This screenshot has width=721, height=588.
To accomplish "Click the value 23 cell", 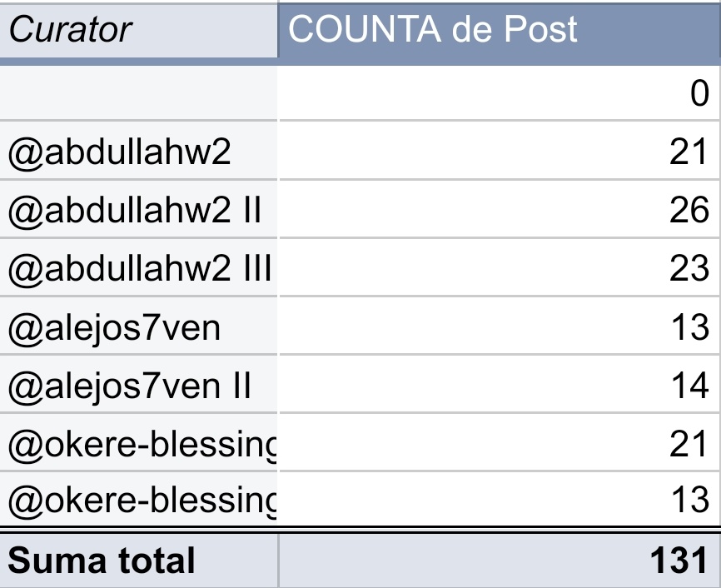I will pyautogui.click(x=500, y=268).
